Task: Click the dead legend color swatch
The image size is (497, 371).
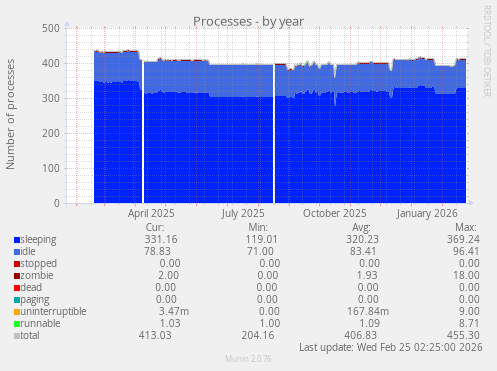Action: tap(17, 288)
